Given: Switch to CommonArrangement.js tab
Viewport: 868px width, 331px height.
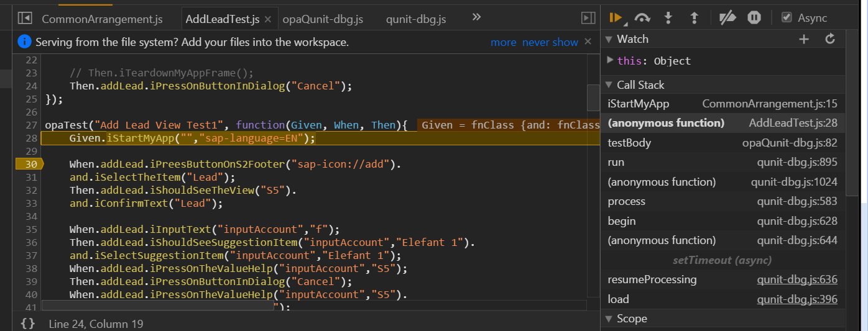Looking at the screenshot, I should [x=103, y=19].
